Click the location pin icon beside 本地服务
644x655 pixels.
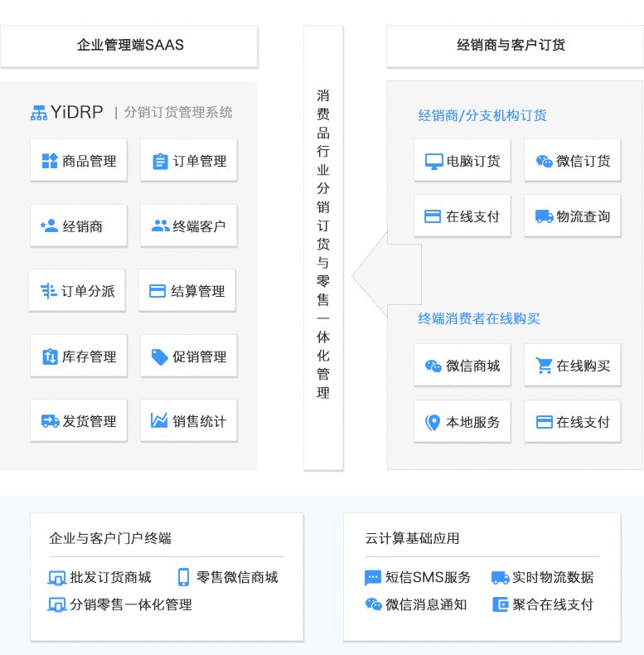coord(433,423)
